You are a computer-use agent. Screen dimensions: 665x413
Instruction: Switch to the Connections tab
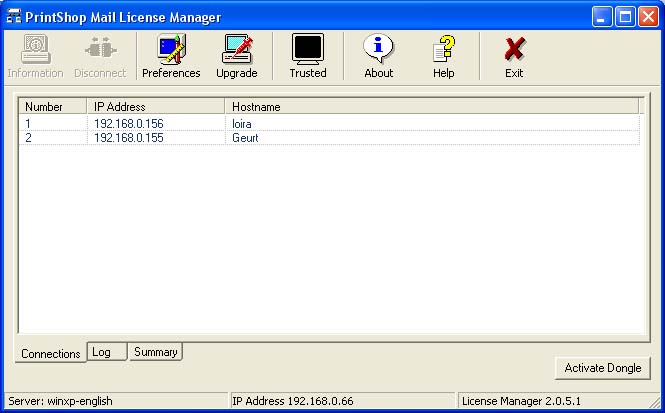(50, 353)
